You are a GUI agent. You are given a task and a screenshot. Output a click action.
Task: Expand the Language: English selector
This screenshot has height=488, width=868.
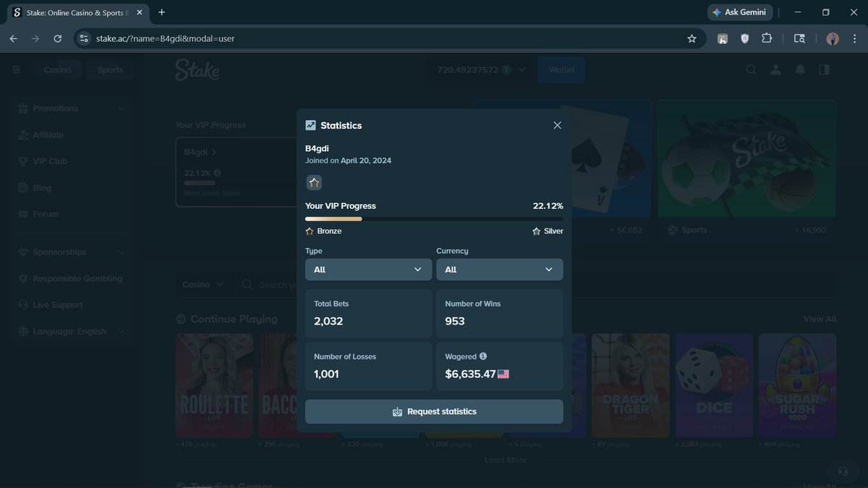72,332
